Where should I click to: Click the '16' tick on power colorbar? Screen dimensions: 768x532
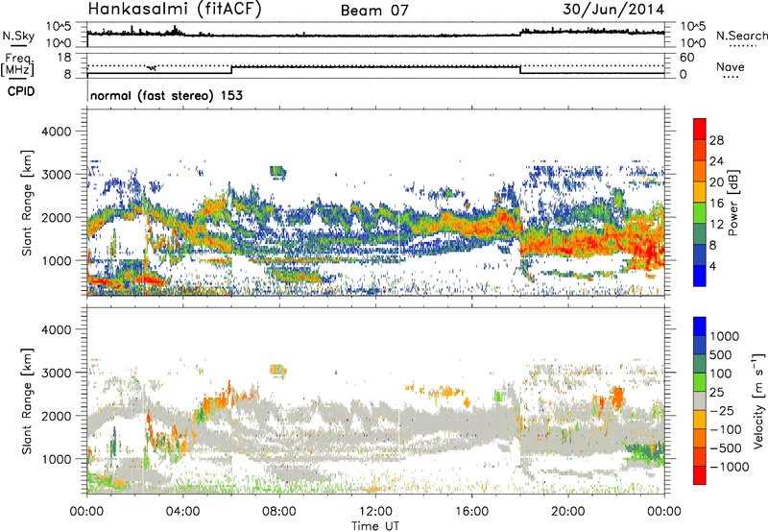716,204
